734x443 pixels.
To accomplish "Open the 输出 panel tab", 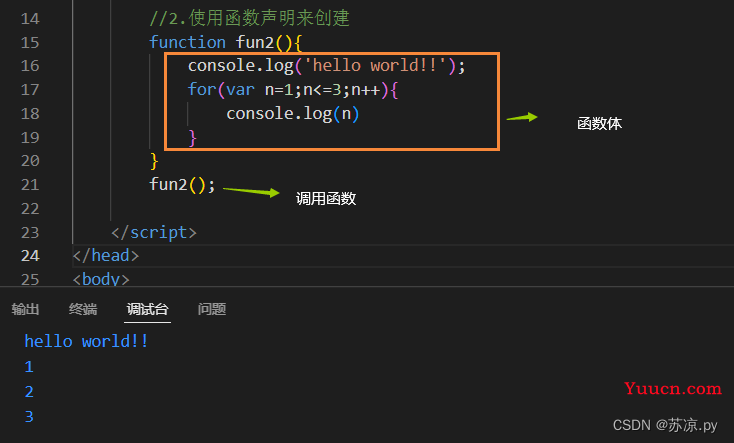I will [25, 309].
